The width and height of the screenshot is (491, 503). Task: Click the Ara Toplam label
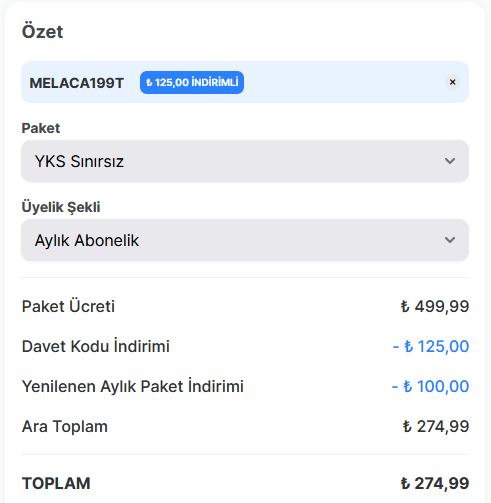(65, 426)
